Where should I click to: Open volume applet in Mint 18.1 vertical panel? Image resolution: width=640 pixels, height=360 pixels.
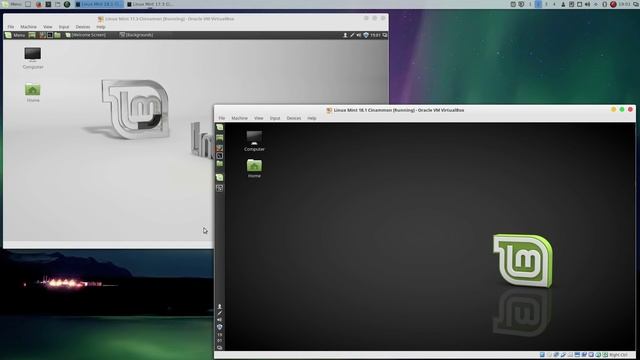click(x=220, y=320)
